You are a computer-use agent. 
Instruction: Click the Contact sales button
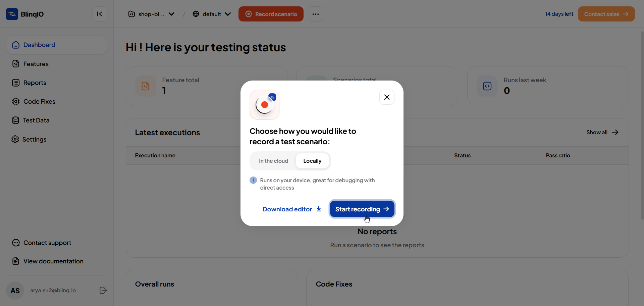coord(606,14)
